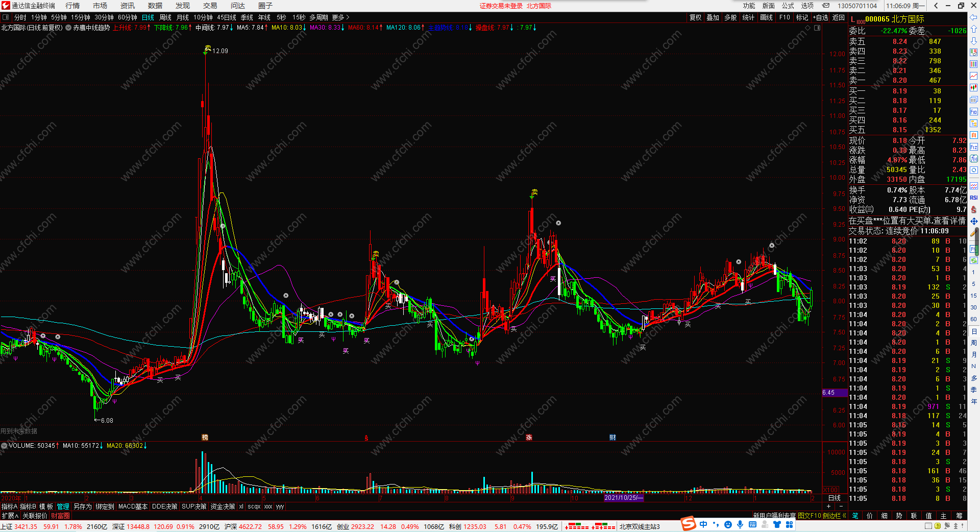Click the Fiz icon in the right sidebar

coord(974,147)
